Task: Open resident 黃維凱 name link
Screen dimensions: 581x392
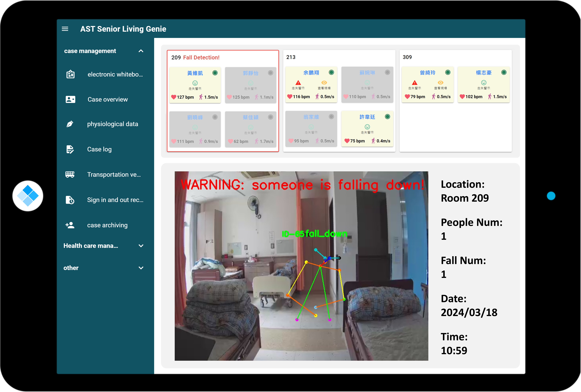Action: tap(195, 73)
